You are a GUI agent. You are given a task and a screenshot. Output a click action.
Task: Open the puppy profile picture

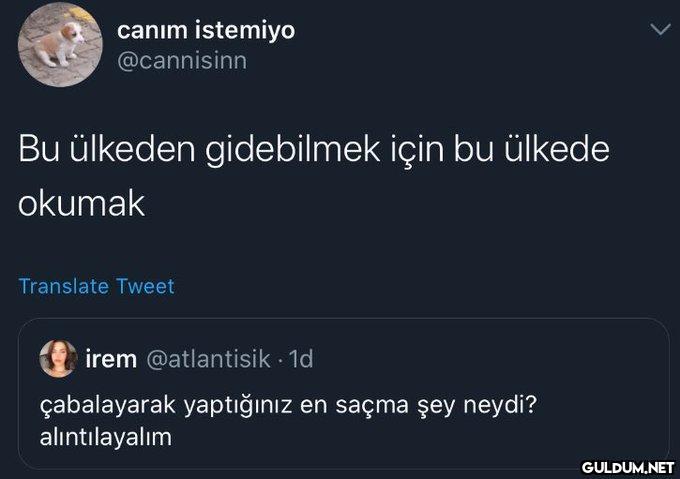59,45
